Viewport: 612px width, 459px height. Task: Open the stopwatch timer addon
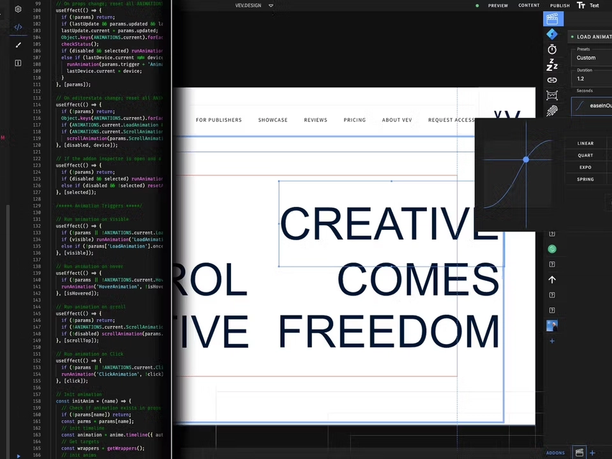coord(552,49)
